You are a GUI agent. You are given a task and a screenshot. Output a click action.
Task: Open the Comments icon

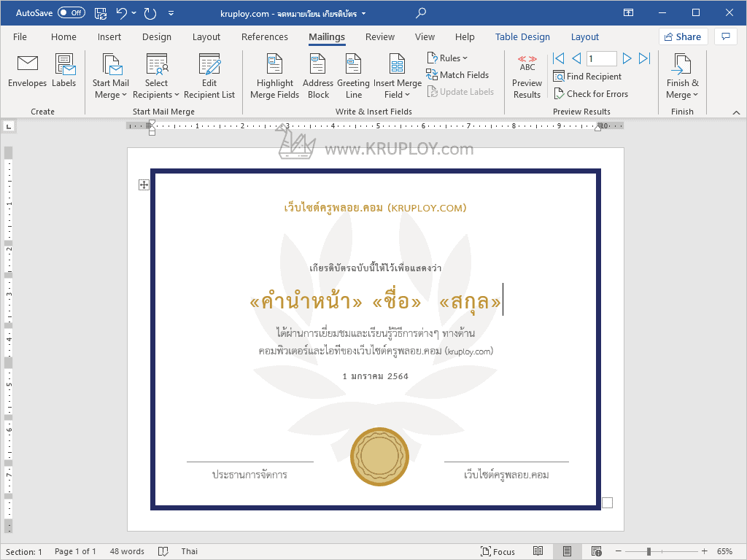[x=726, y=36]
